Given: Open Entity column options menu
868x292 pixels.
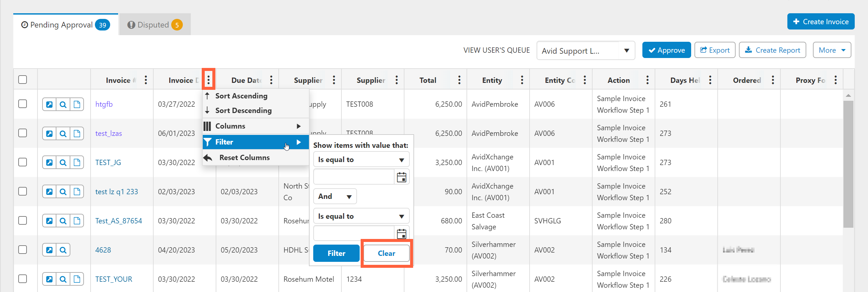Looking at the screenshot, I should coord(522,80).
